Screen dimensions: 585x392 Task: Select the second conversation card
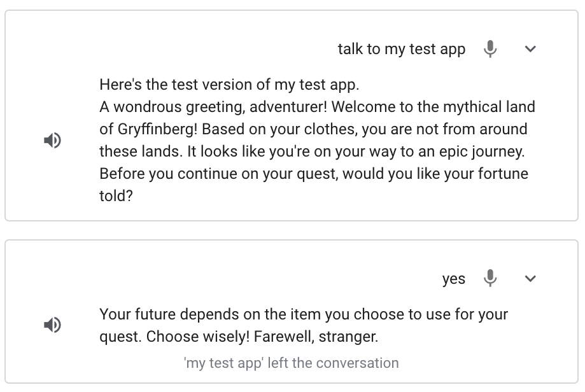292,309
